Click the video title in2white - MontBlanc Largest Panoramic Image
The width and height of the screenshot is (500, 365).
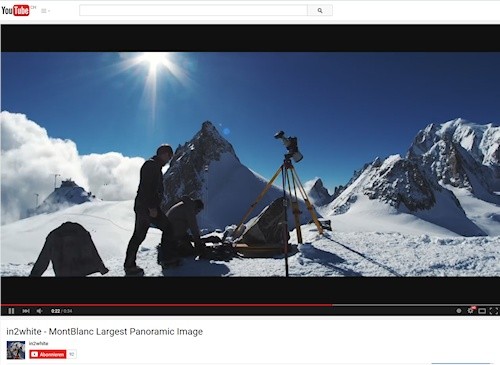click(x=105, y=332)
